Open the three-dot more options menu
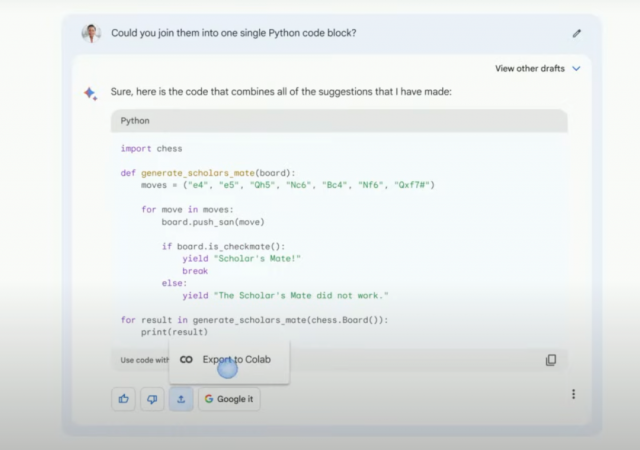This screenshot has height=450, width=640. coord(573,394)
